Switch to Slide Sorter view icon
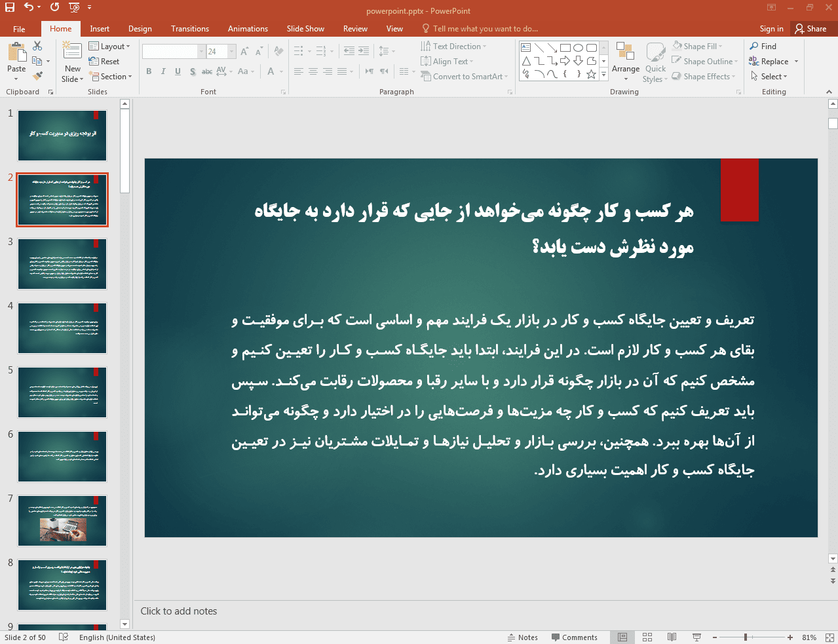This screenshot has height=644, width=838. 647,637
